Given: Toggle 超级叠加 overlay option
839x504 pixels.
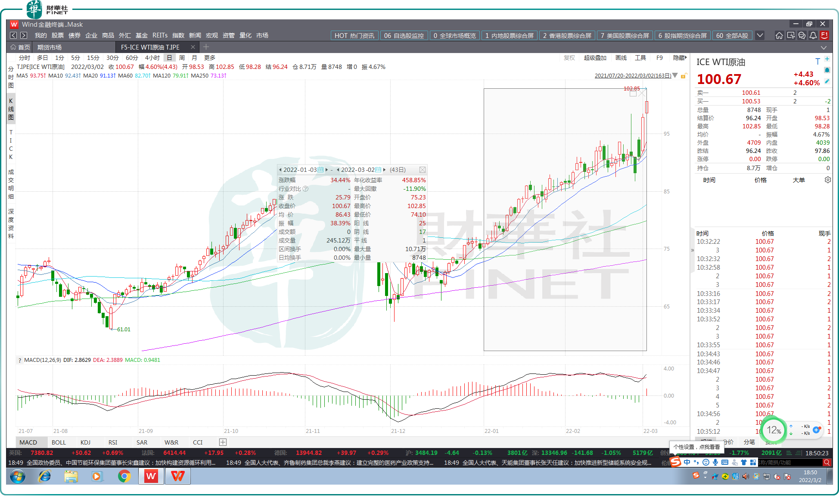Looking at the screenshot, I should (595, 58).
